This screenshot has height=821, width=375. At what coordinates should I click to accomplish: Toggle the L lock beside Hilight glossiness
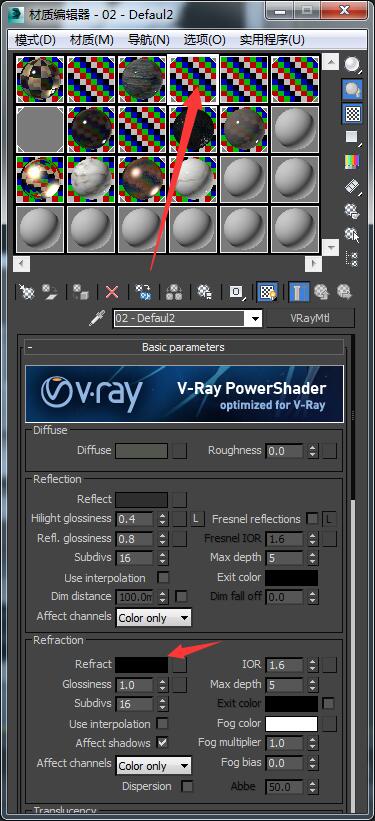click(196, 519)
